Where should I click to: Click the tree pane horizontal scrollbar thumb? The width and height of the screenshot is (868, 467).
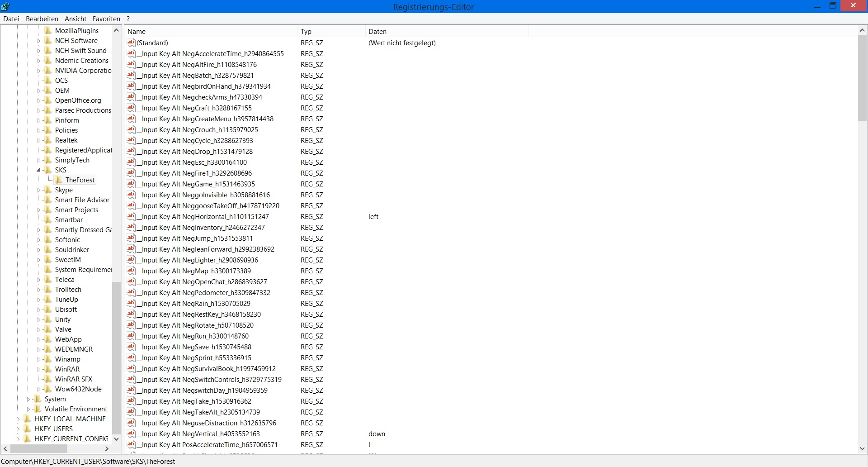click(x=38, y=449)
